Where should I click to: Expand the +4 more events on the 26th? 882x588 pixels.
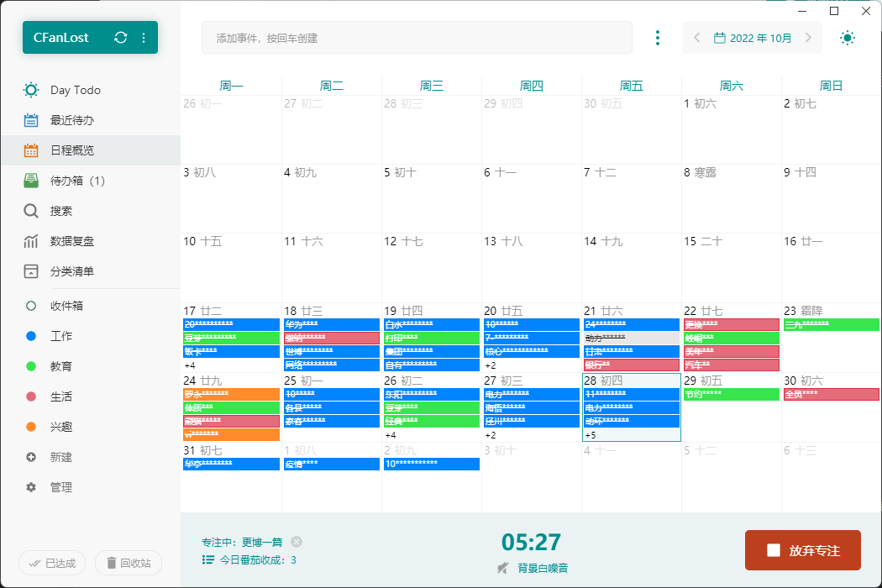tap(391, 435)
